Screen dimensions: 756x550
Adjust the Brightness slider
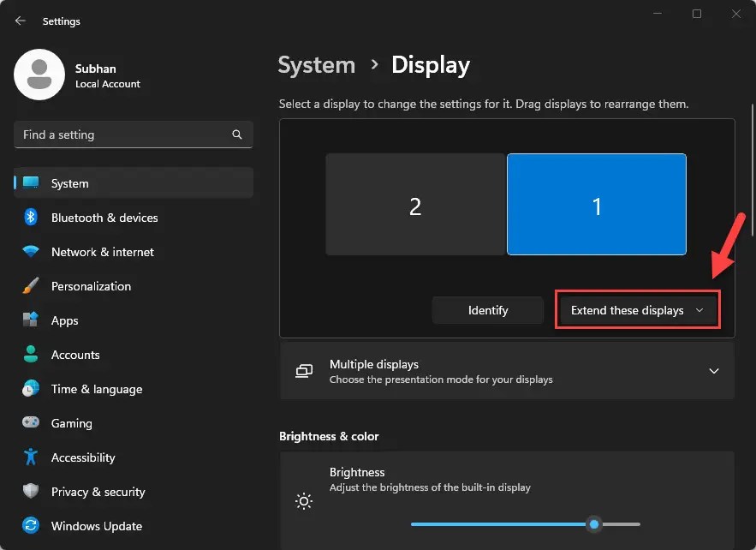coord(595,523)
